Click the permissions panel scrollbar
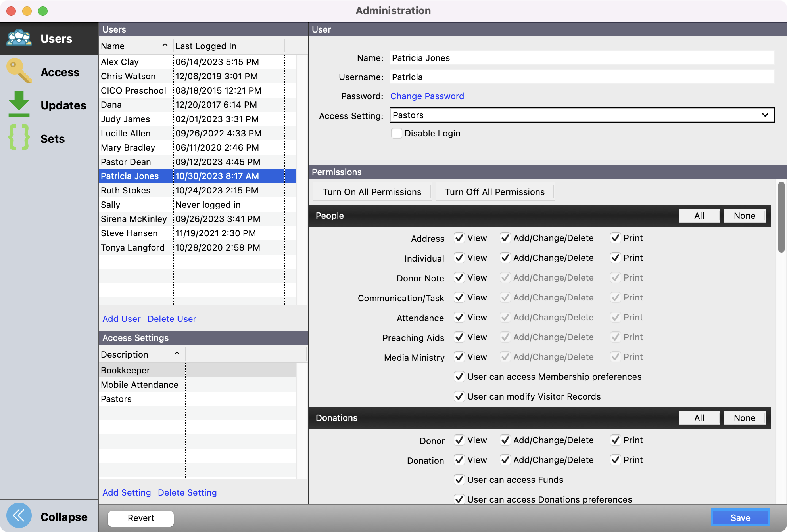The width and height of the screenshot is (787, 532). 781,217
